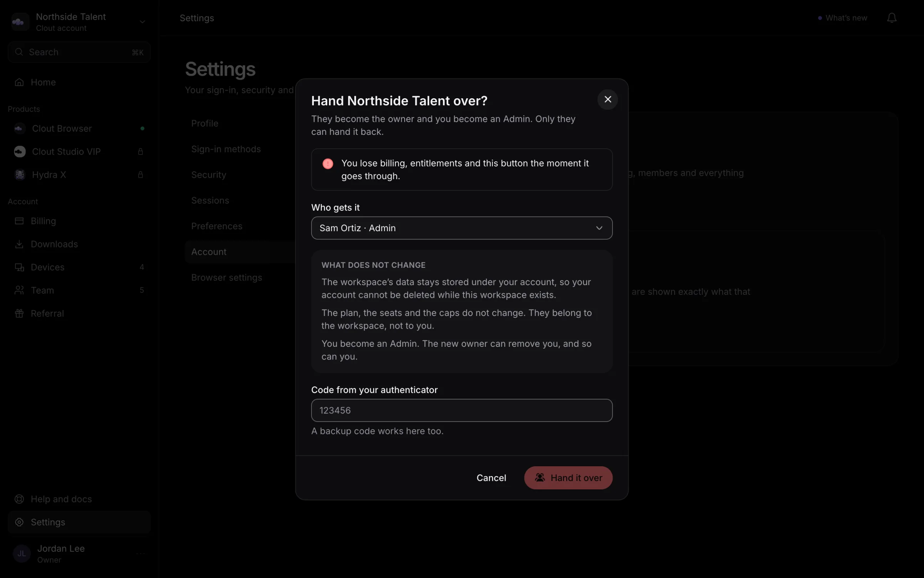Click the Team people icon
Viewport: 924px width, 578px height.
(19, 290)
